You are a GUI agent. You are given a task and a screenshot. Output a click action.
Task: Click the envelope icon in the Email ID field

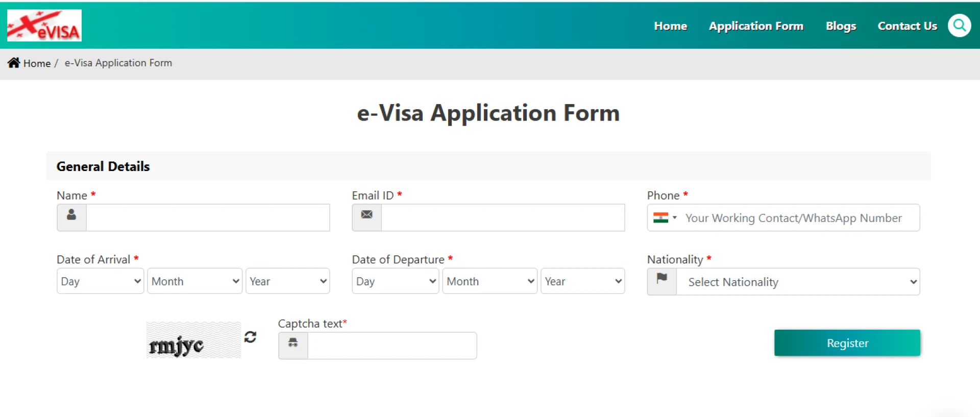366,215
